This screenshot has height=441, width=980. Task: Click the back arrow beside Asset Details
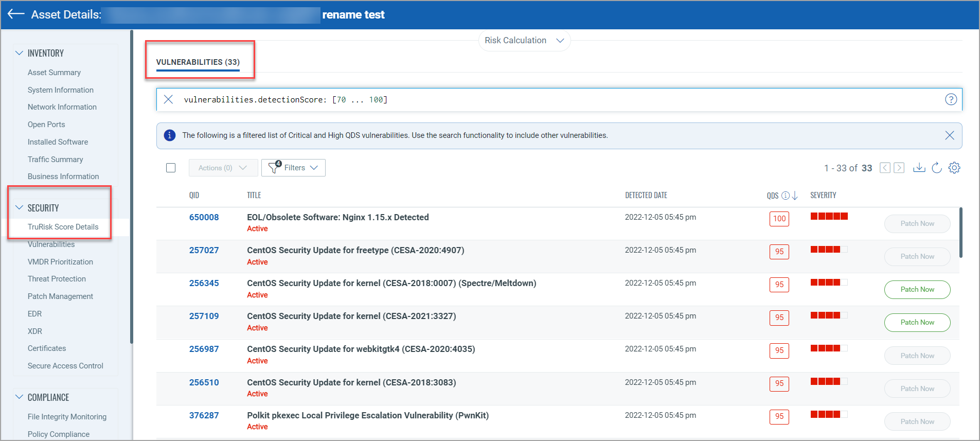point(16,14)
